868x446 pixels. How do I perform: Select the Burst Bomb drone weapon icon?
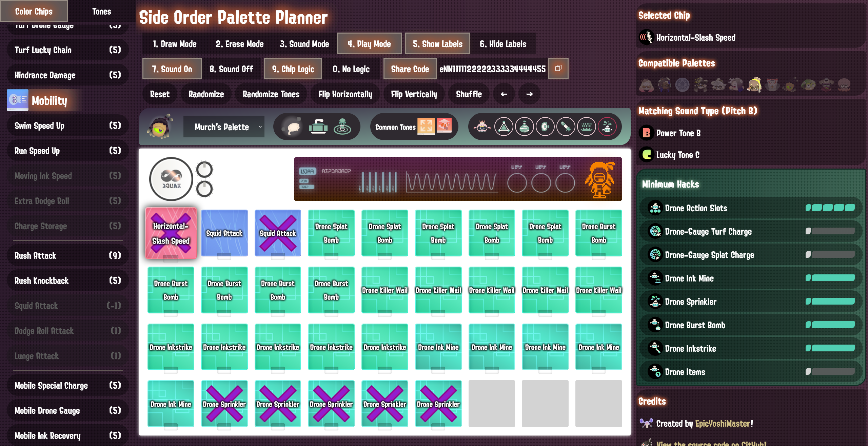click(525, 127)
